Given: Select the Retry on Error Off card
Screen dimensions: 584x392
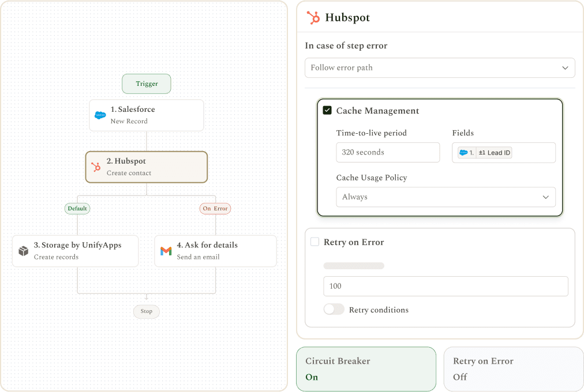Looking at the screenshot, I should [514, 369].
